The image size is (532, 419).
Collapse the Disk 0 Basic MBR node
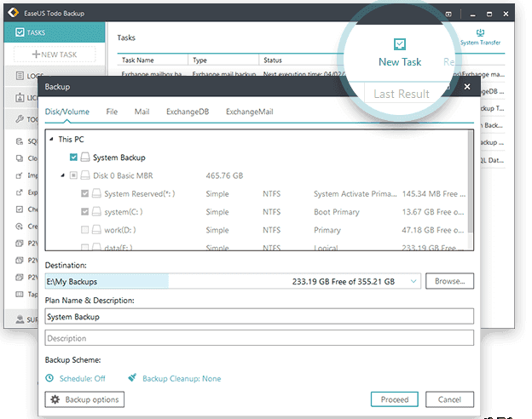pos(62,176)
